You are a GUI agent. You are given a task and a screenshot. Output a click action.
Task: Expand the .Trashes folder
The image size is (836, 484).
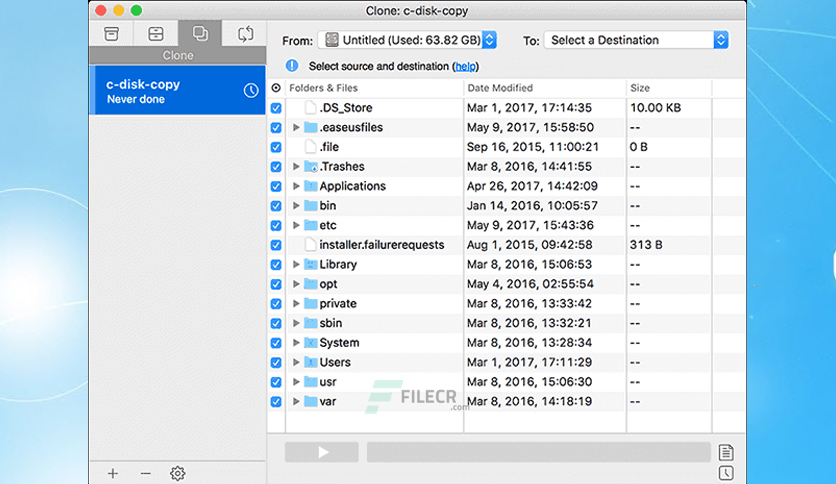pyautogui.click(x=296, y=166)
